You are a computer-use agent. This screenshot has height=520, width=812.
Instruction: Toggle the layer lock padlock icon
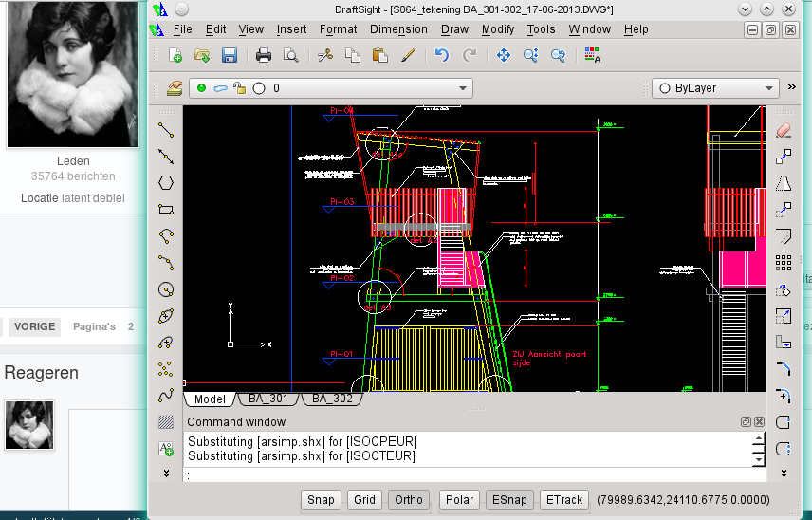(x=239, y=88)
